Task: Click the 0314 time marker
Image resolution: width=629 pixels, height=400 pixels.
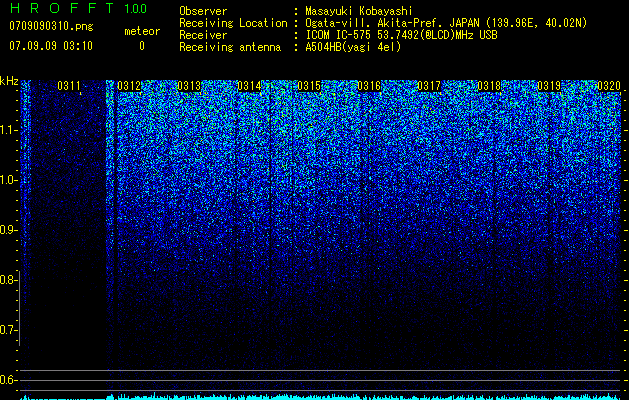Action: [x=249, y=85]
